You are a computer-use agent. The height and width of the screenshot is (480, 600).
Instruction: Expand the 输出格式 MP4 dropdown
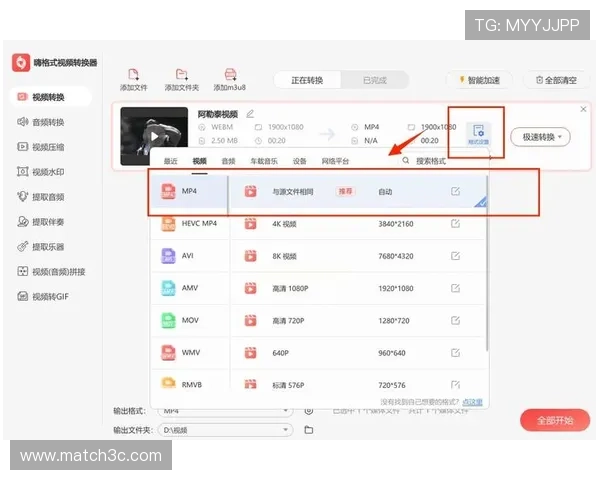click(x=225, y=411)
